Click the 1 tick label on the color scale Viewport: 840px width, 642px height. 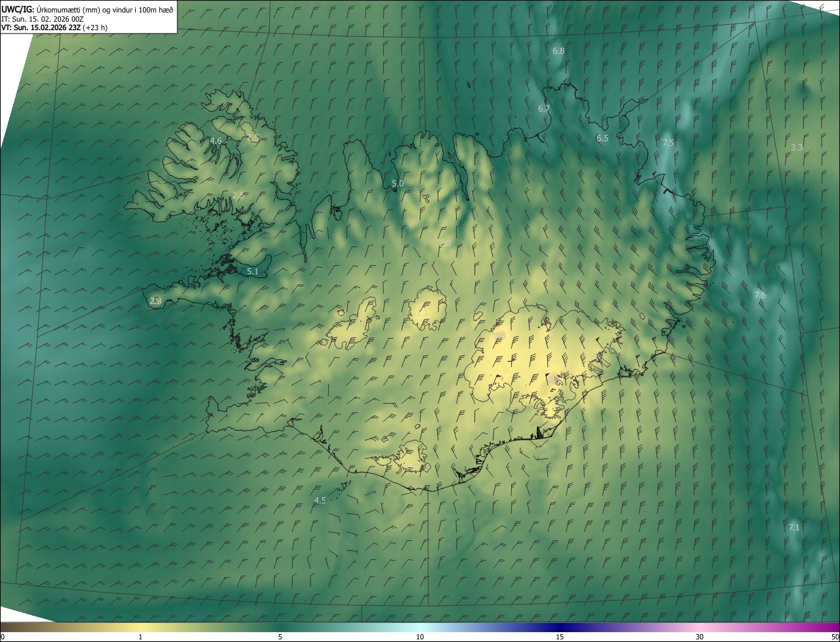tap(140, 637)
